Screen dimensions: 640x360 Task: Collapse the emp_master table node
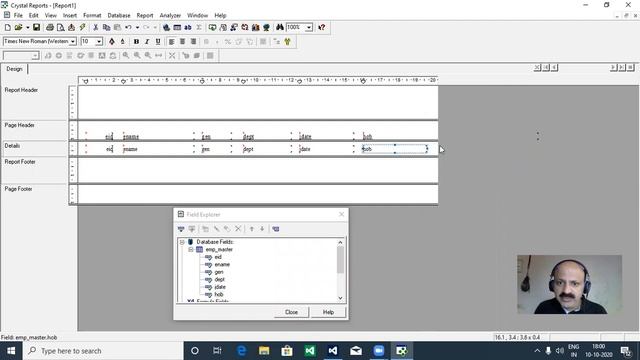coord(191,249)
